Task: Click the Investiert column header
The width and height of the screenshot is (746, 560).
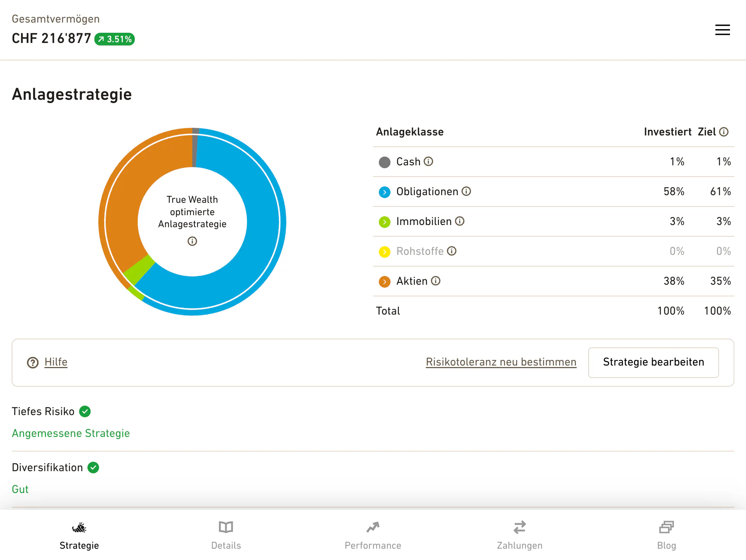Action: point(668,132)
